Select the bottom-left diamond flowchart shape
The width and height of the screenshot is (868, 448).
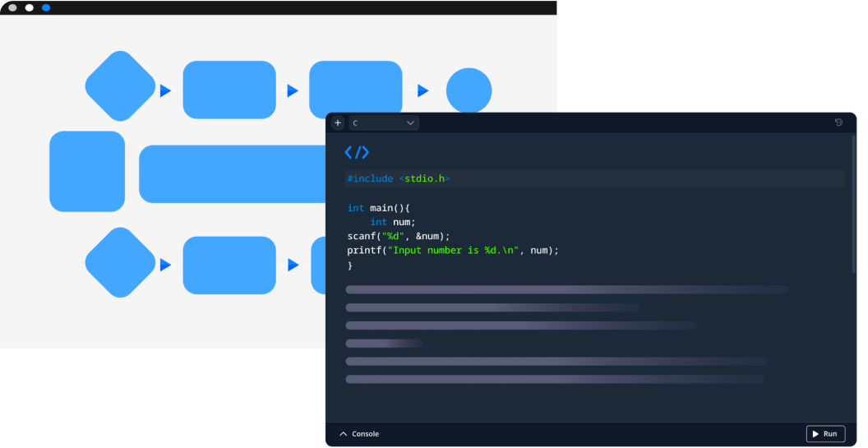point(120,263)
